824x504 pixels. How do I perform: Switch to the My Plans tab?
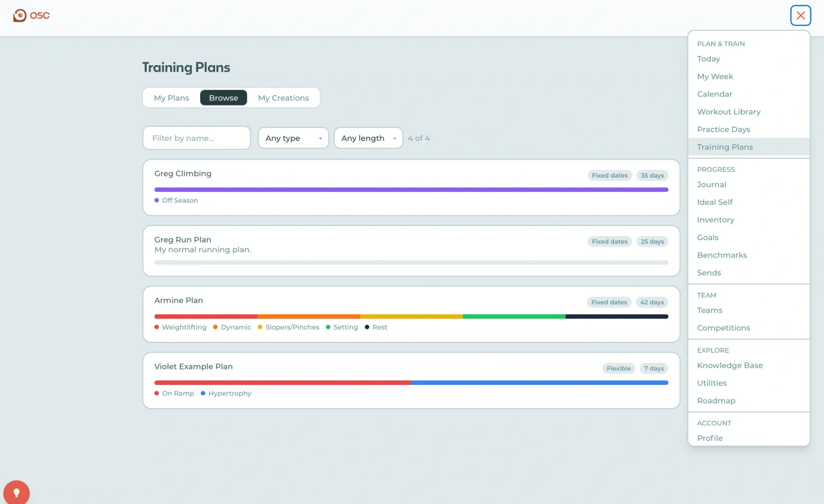(x=171, y=98)
